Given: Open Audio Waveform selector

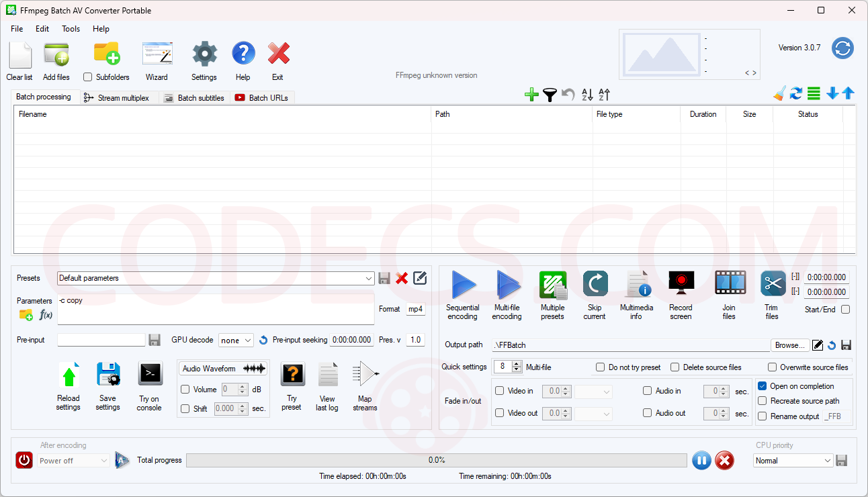Looking at the screenshot, I should click(223, 369).
